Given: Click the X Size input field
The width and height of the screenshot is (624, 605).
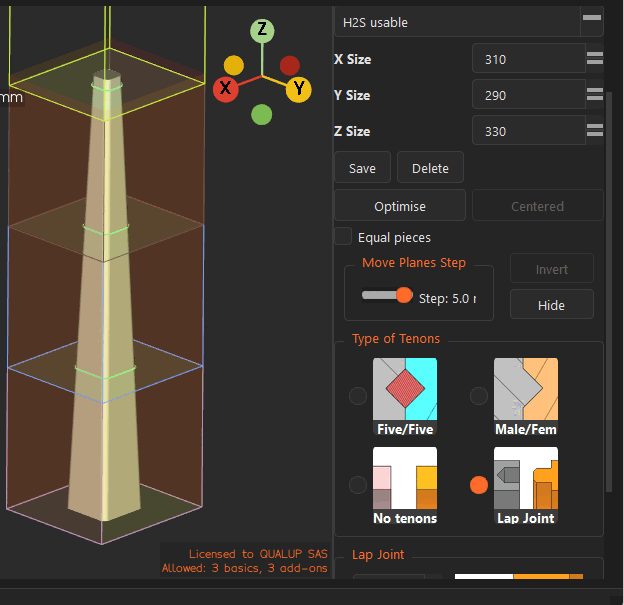Looking at the screenshot, I should click(528, 59).
